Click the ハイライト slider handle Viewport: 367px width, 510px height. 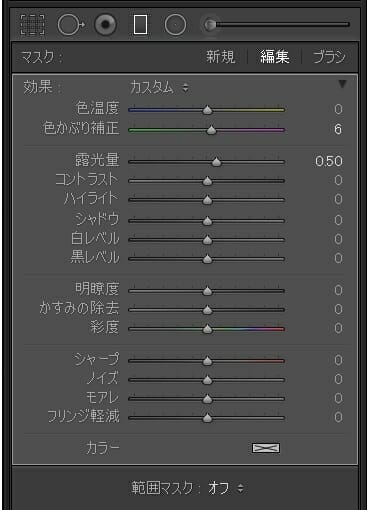(207, 200)
